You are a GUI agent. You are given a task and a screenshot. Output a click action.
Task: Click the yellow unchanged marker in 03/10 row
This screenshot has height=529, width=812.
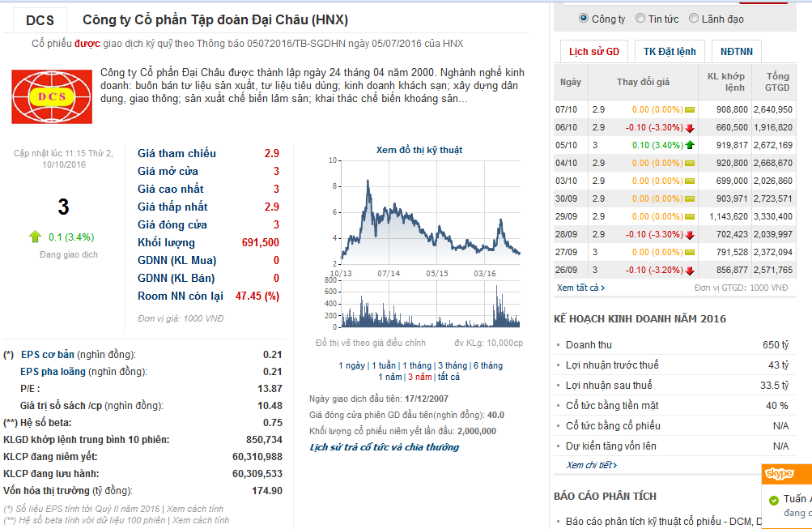[690, 181]
